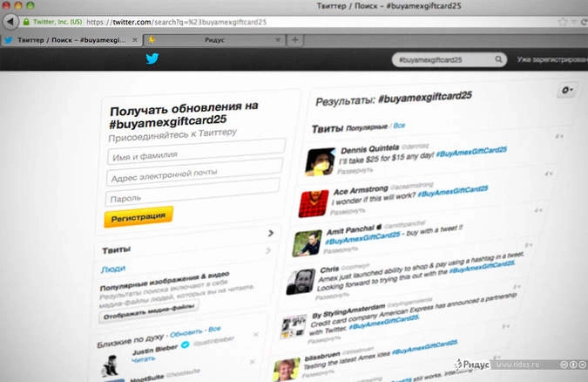Click the search magnifier icon in header
Image resolution: width=588 pixels, height=382 pixels.
[x=498, y=59]
